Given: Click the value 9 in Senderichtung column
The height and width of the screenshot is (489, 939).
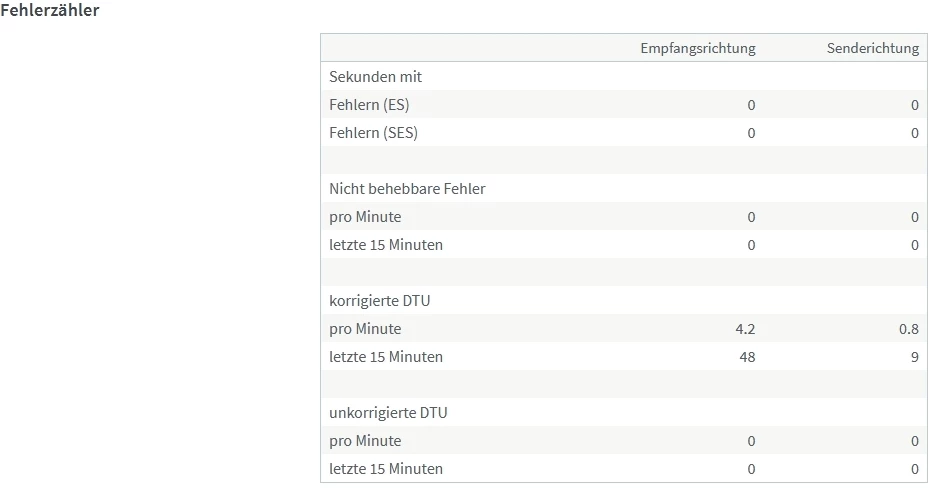Looking at the screenshot, I should (x=914, y=357).
